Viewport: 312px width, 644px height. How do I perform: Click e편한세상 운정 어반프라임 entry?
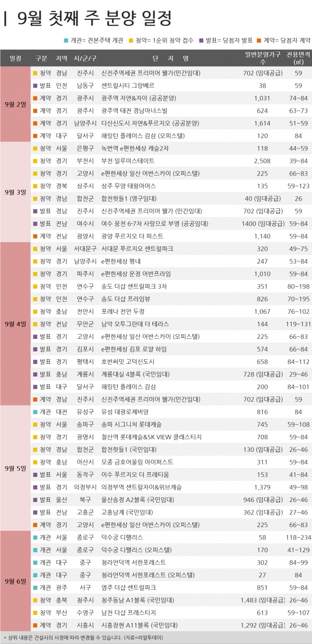136,273
